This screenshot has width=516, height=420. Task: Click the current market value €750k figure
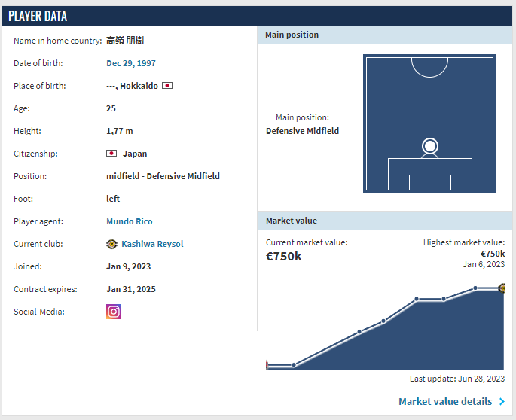tap(284, 256)
